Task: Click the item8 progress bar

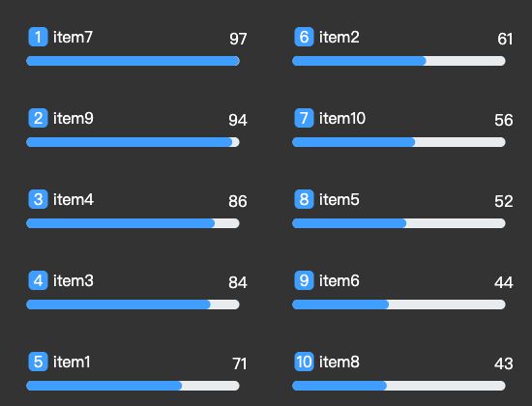Action: [x=399, y=386]
